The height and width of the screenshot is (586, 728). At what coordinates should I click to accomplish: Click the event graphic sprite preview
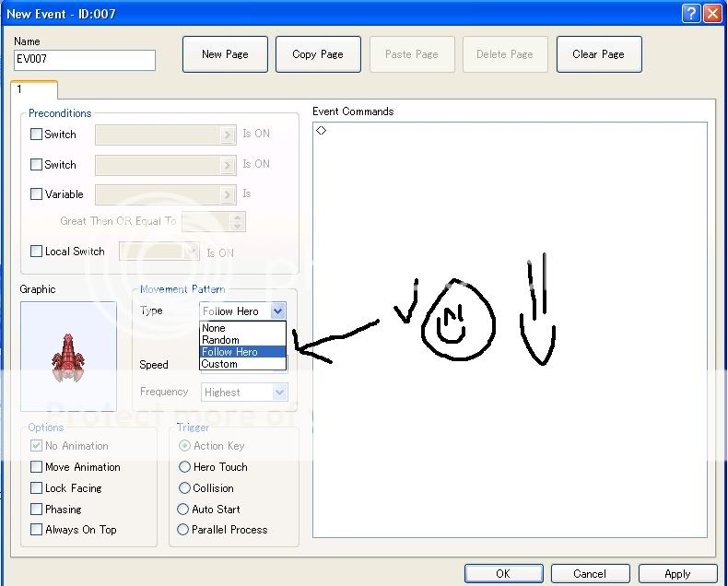(68, 354)
